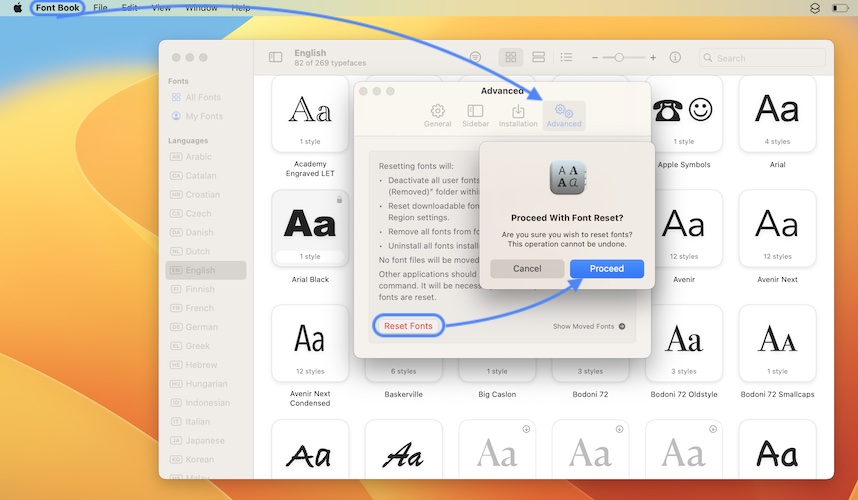Select Danish language in sidebar
Viewport: 858px width, 500px height.
(x=206, y=232)
